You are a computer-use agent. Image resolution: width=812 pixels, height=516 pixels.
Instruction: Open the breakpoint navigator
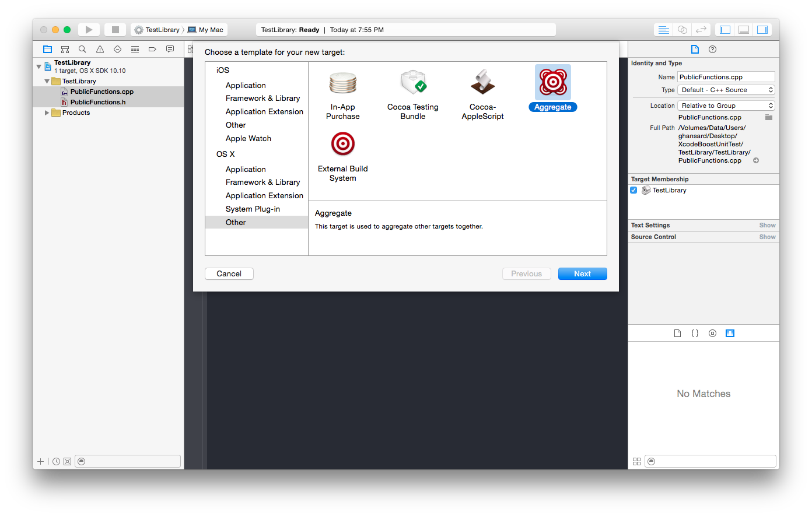coord(152,49)
